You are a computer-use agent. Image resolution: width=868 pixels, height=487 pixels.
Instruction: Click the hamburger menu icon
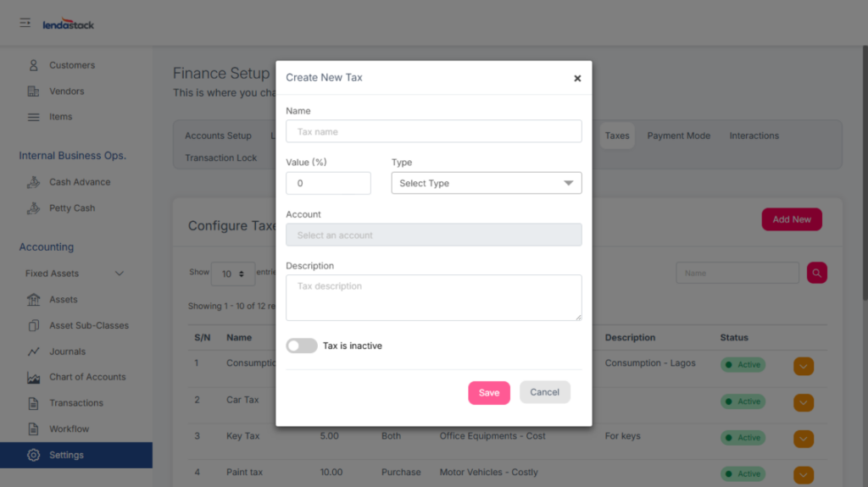click(25, 23)
